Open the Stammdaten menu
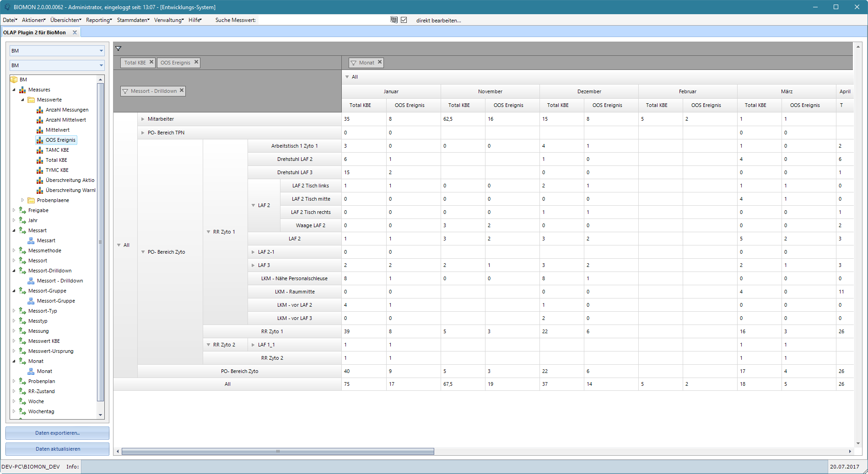 tap(133, 20)
